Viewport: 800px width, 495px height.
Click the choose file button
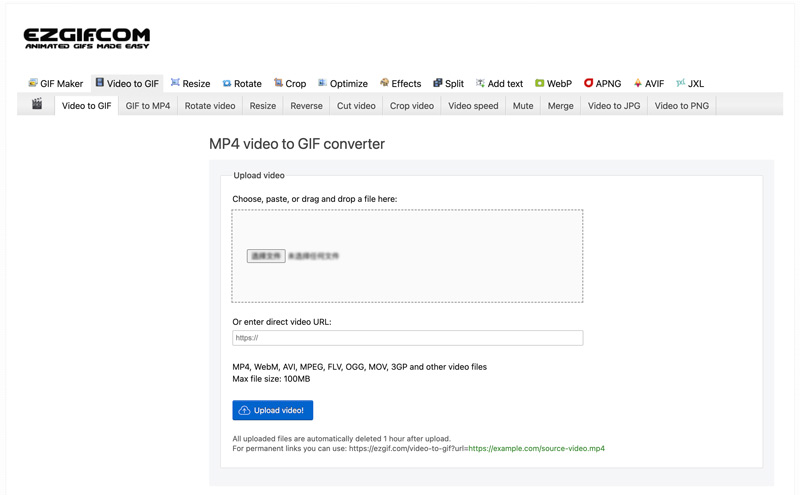pos(266,256)
